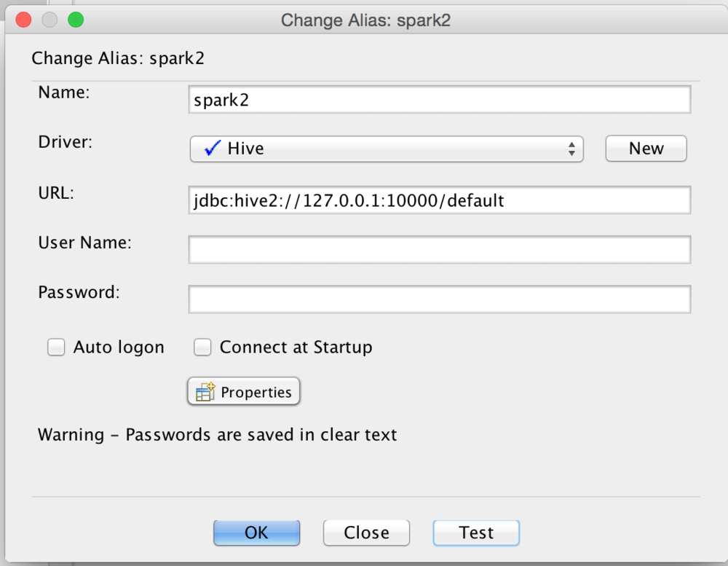Click the blue checkmark beside Hive
The width and height of the screenshot is (728, 566).
coord(213,148)
